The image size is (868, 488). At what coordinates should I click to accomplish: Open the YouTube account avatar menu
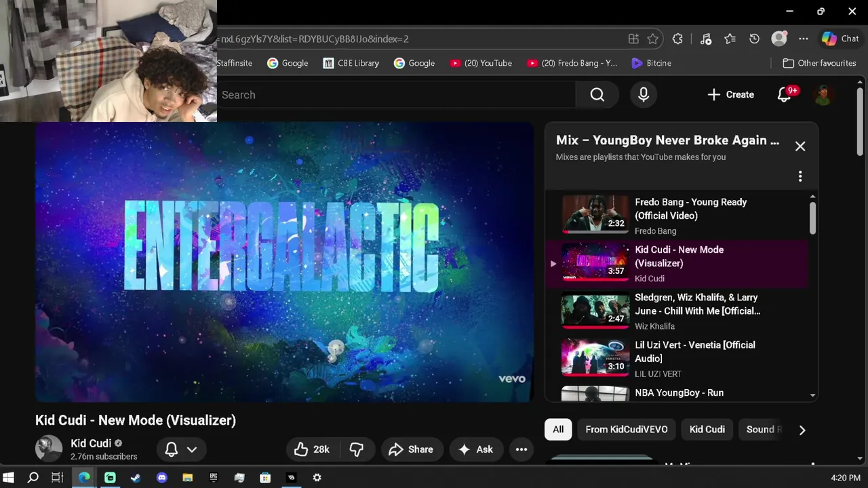click(x=823, y=95)
